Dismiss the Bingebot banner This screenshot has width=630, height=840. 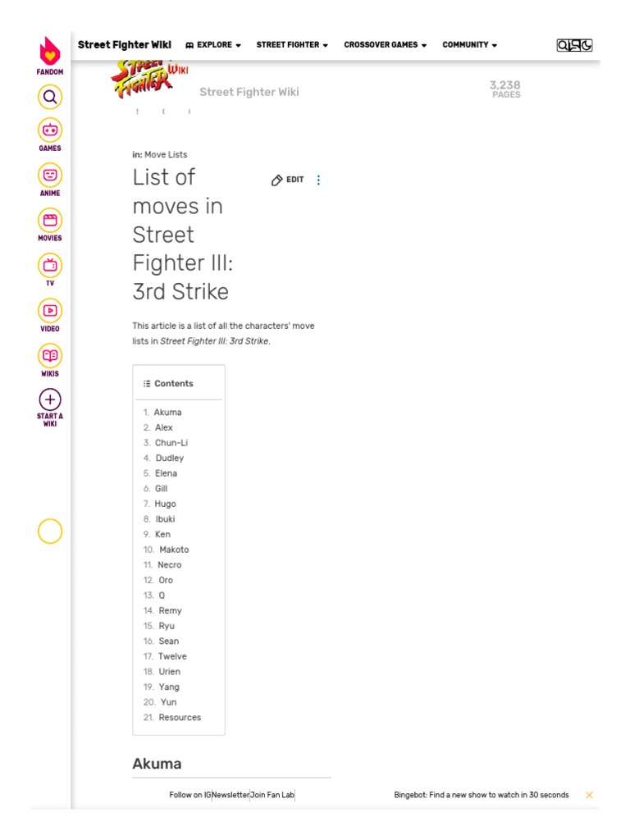point(589,795)
